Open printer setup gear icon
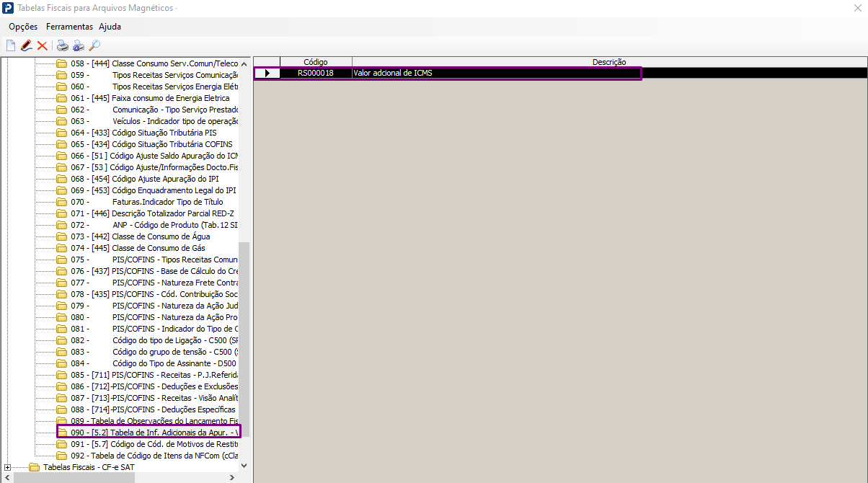 79,46
